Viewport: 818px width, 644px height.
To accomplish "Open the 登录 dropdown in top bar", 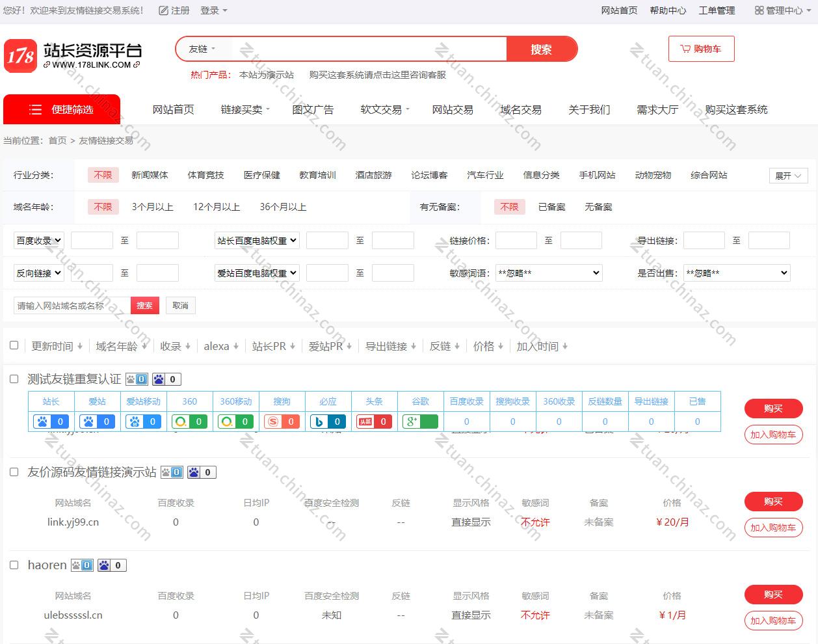I will (x=214, y=10).
